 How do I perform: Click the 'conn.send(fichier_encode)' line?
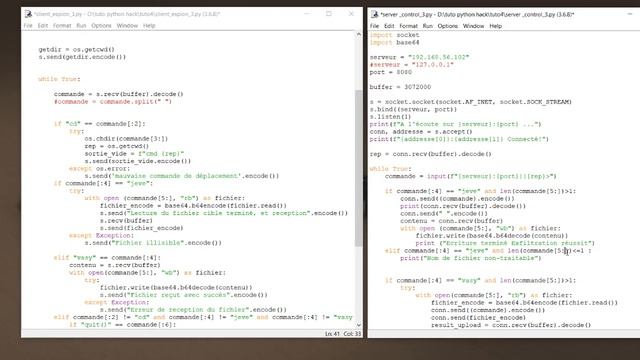pos(478,317)
